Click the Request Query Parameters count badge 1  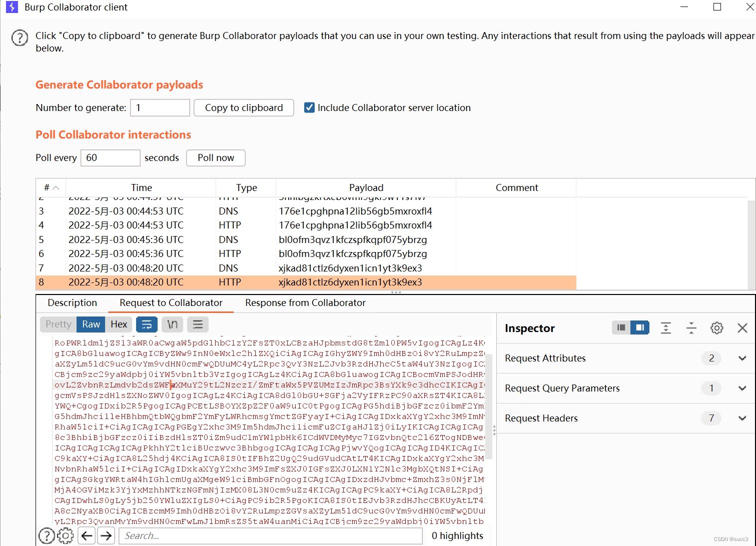711,388
